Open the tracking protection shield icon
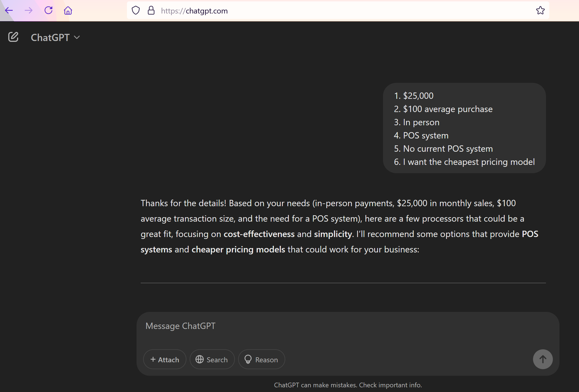Screen dimensions: 579x392 tap(136, 10)
